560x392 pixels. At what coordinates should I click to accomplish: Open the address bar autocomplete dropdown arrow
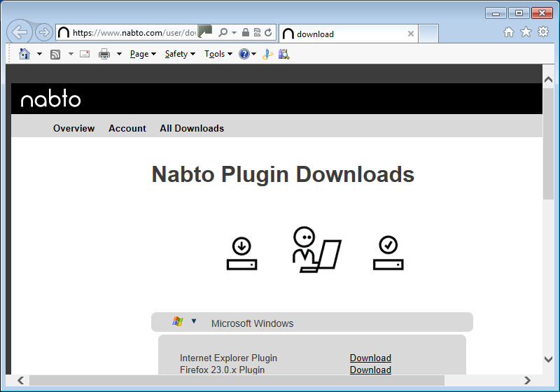234,32
